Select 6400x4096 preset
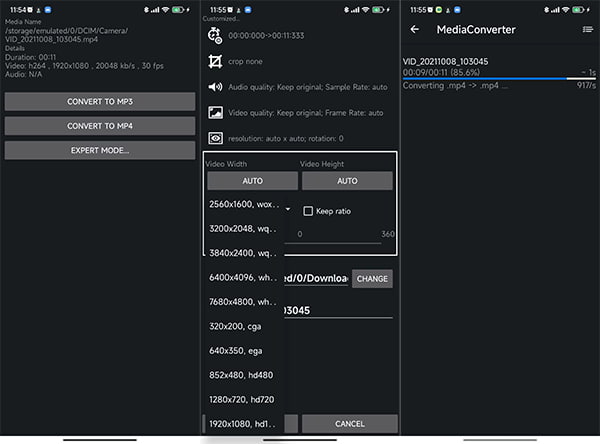Image resolution: width=600 pixels, height=444 pixels. (x=243, y=278)
